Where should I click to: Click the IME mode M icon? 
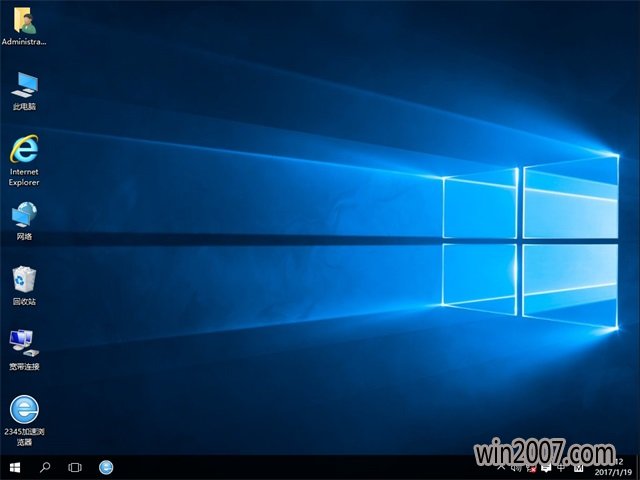coord(578,468)
